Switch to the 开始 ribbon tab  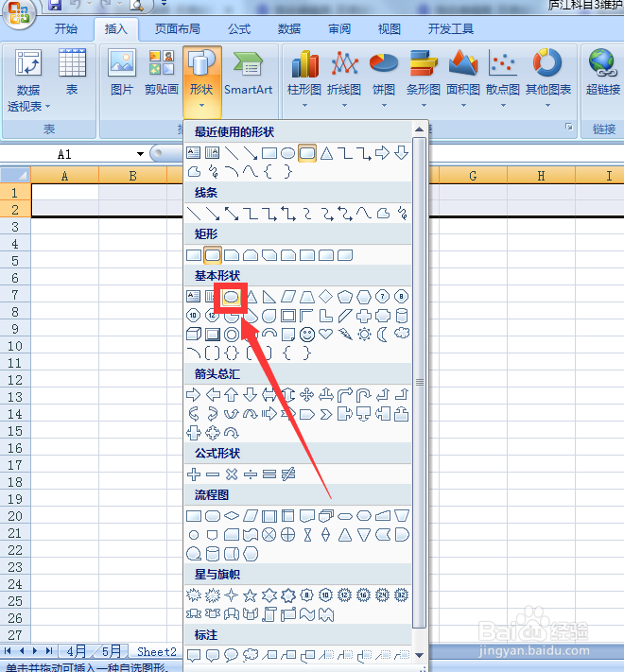pos(66,29)
